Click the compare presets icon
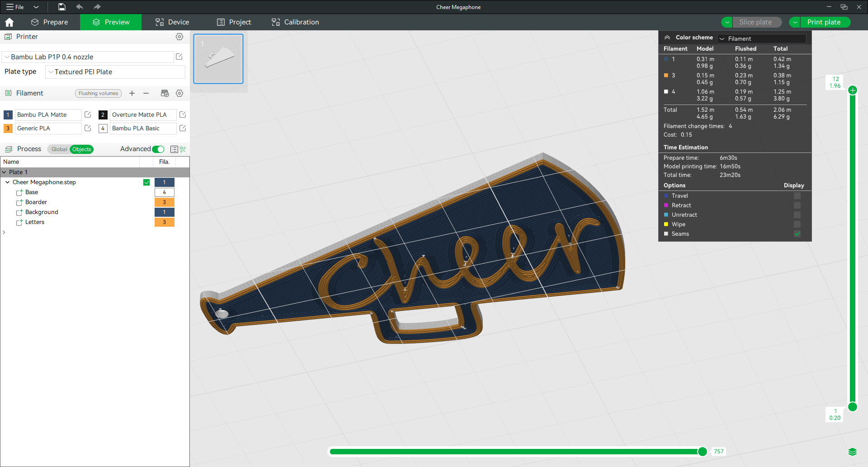The image size is (868, 467). pyautogui.click(x=183, y=149)
